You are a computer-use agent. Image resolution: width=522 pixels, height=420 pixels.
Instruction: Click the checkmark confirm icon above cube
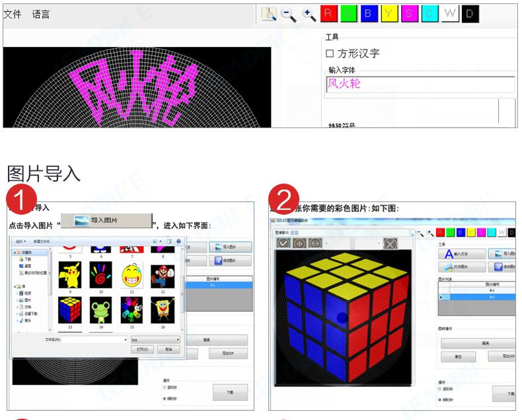coord(283,244)
